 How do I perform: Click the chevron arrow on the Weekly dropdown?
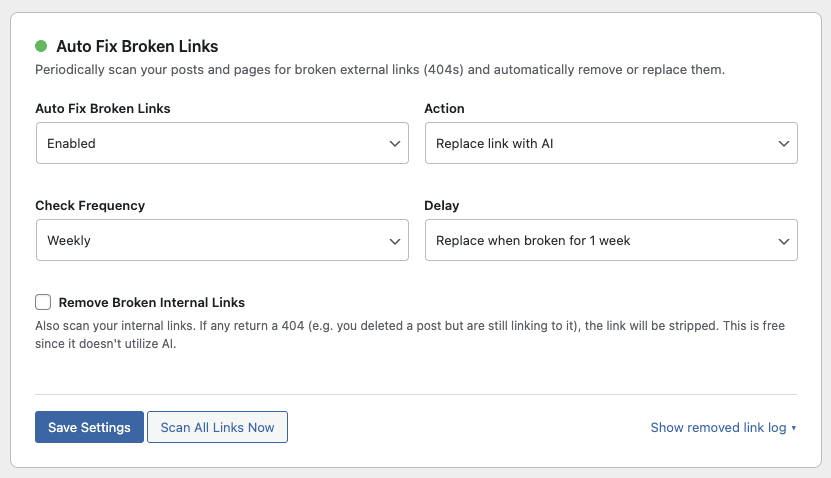(394, 241)
